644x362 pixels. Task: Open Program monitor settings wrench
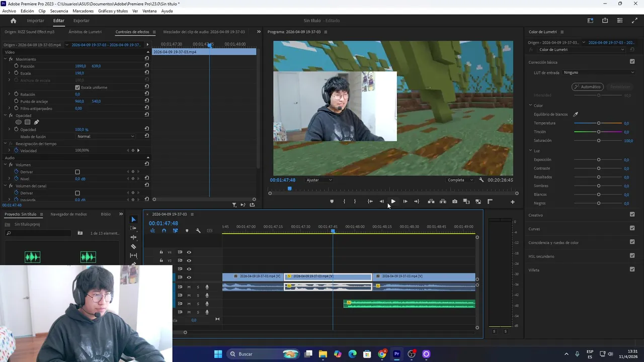[x=481, y=180]
